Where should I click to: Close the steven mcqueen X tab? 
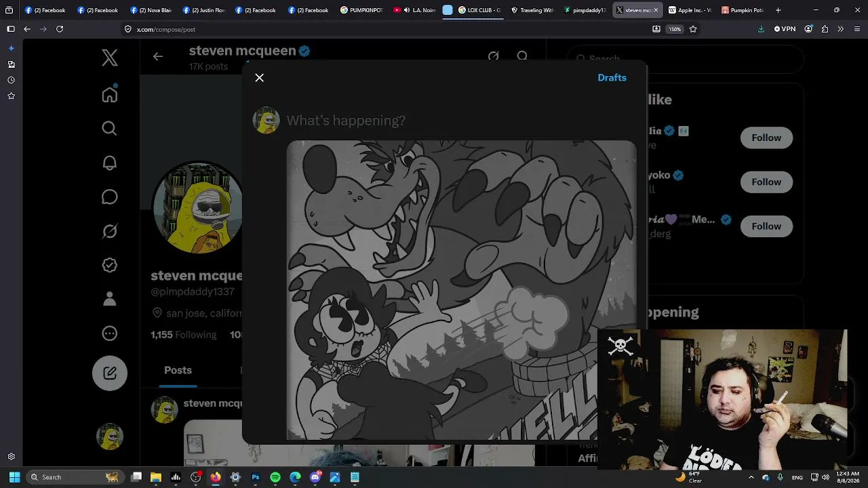tap(656, 10)
